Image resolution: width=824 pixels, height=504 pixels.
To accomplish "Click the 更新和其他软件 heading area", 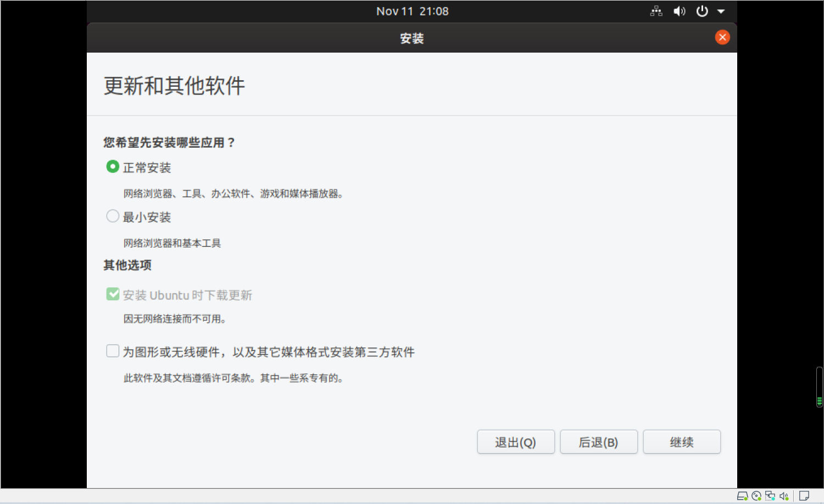I will point(173,86).
